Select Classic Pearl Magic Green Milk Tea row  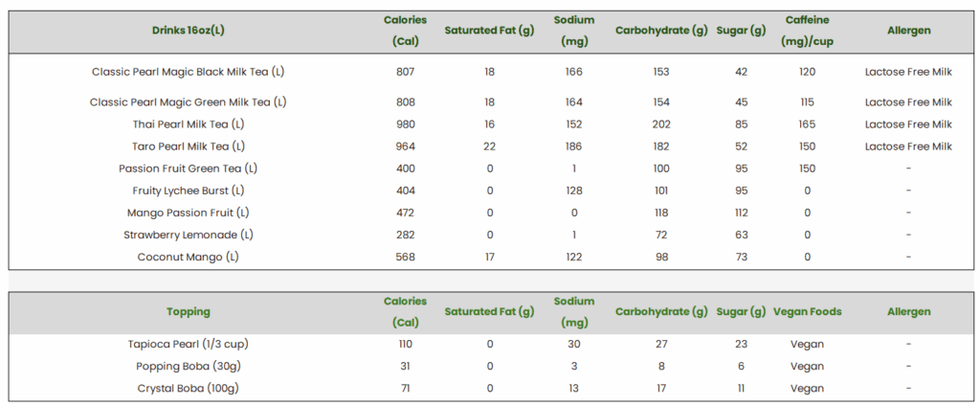point(491,101)
